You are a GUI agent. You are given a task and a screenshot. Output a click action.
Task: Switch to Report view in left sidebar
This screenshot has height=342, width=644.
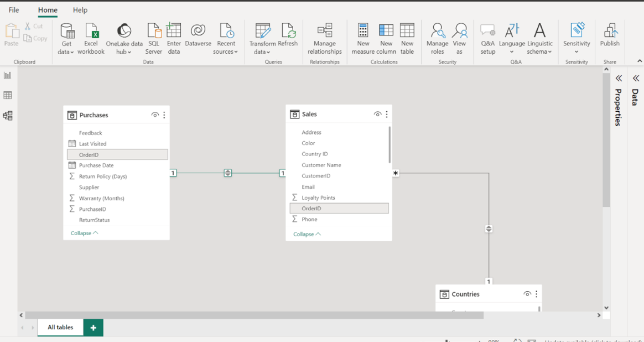(x=8, y=75)
